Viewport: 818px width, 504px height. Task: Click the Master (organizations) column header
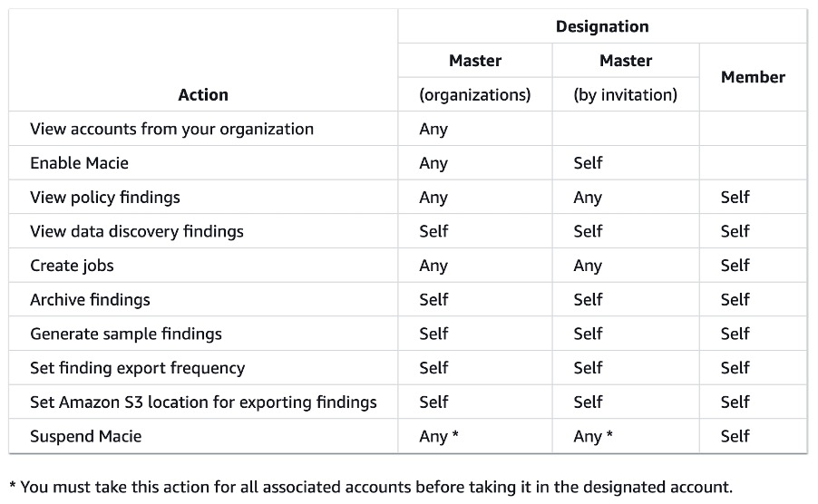(475, 77)
